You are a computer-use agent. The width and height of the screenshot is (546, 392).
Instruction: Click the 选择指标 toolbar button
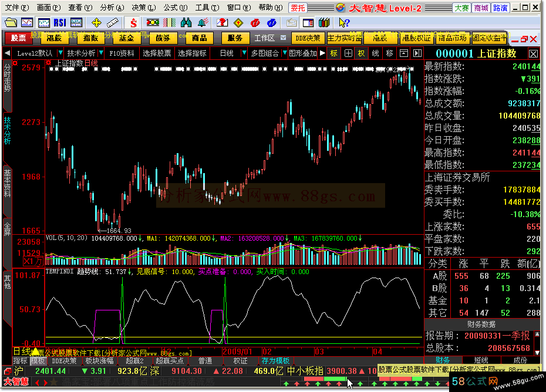(x=192, y=53)
